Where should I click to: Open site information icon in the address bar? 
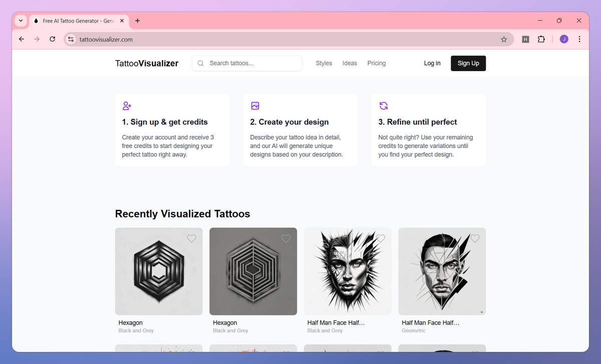tap(70, 39)
